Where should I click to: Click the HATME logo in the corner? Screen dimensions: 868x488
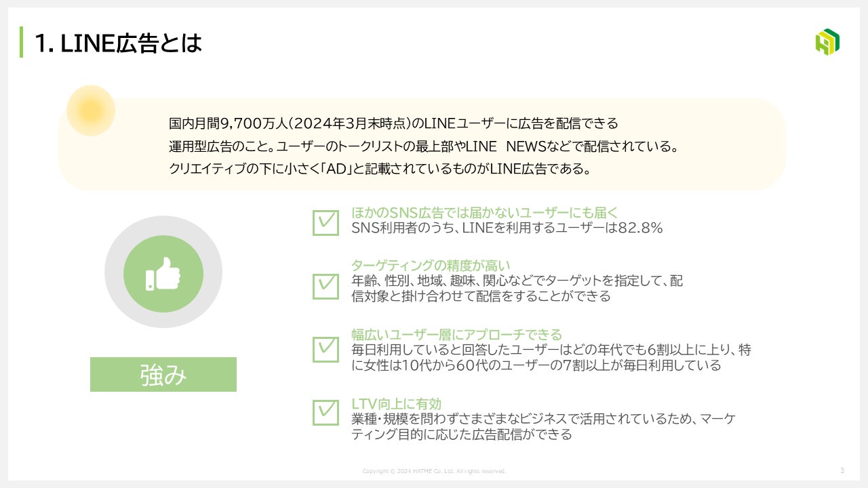tap(827, 42)
